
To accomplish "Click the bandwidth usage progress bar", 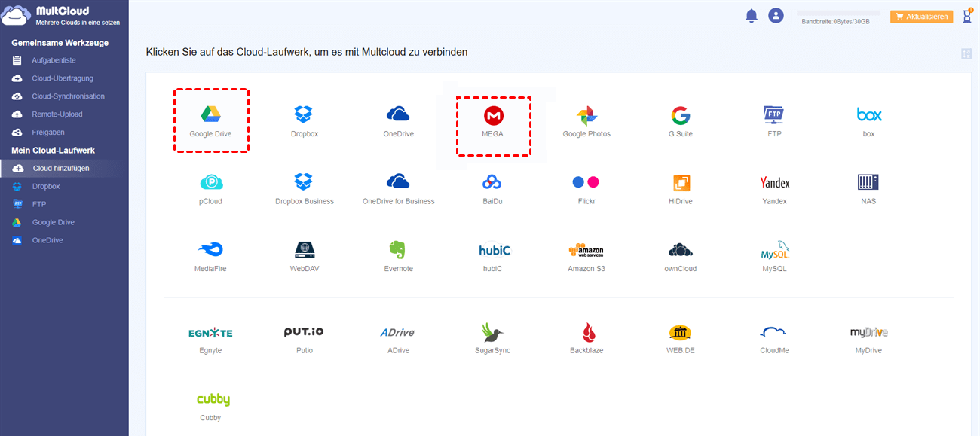I will [837, 13].
